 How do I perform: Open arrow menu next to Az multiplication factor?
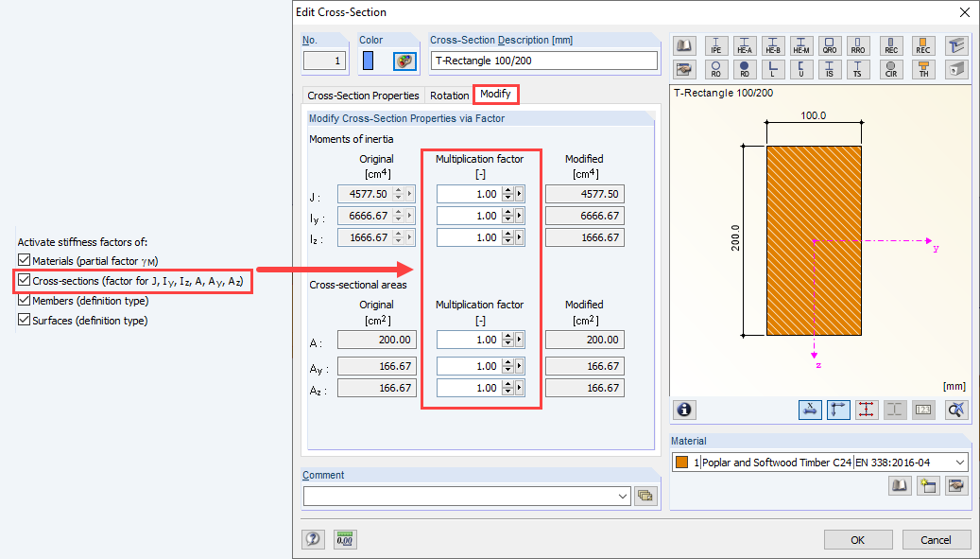click(x=520, y=388)
